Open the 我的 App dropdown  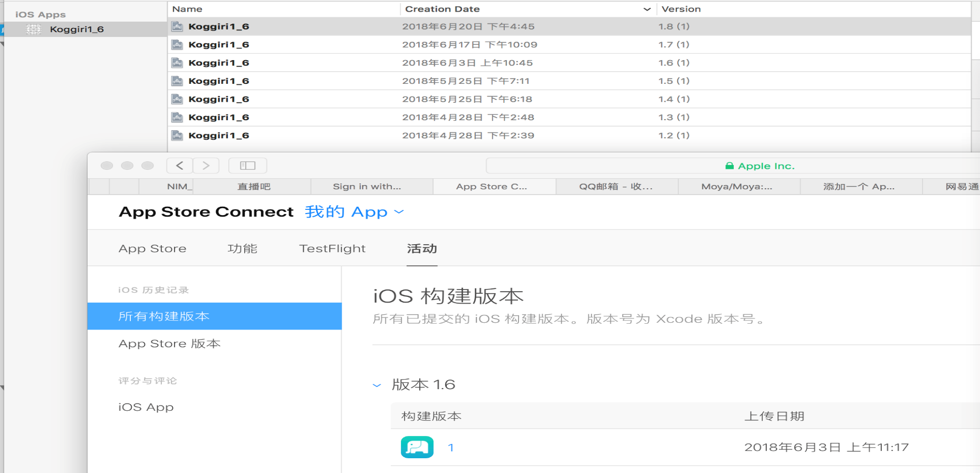354,212
